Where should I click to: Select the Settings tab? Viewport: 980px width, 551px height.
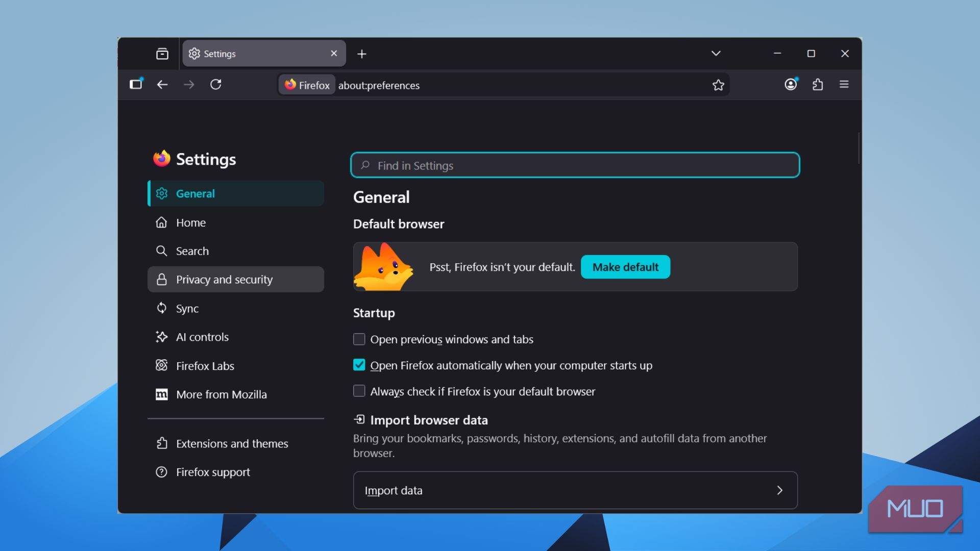pos(264,54)
